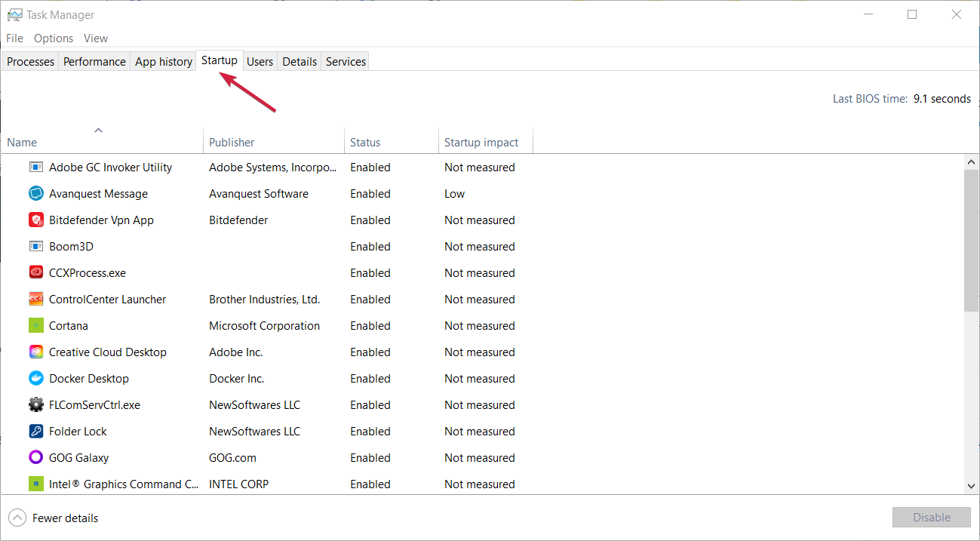Click the scrollbar up arrow
The image size is (980, 541).
pos(971,161)
